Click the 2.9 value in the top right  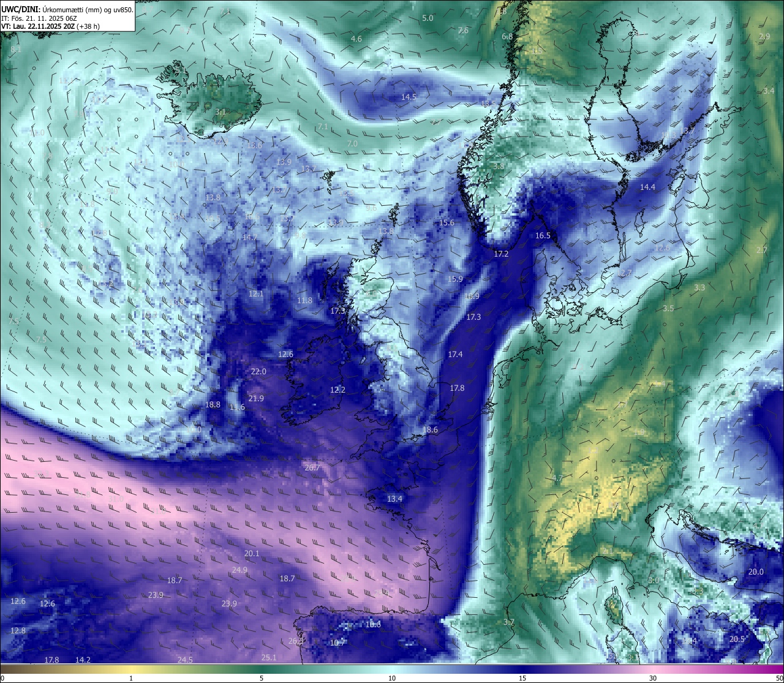[x=764, y=37]
